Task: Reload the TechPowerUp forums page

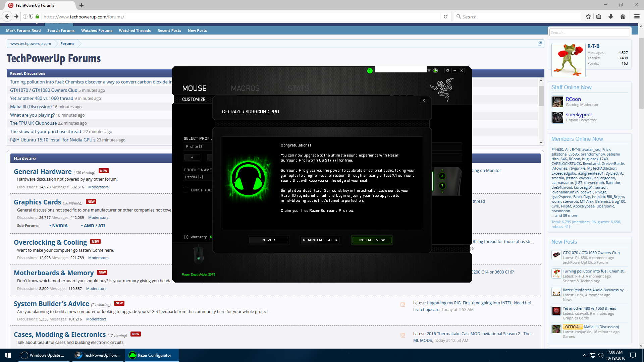Action: coord(445,16)
